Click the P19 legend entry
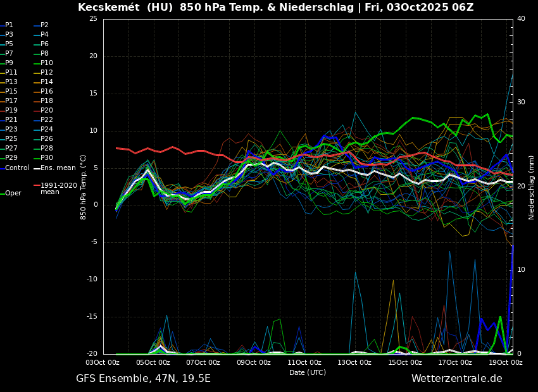Image resolution: width=538 pixels, height=392 pixels. pos(11,111)
